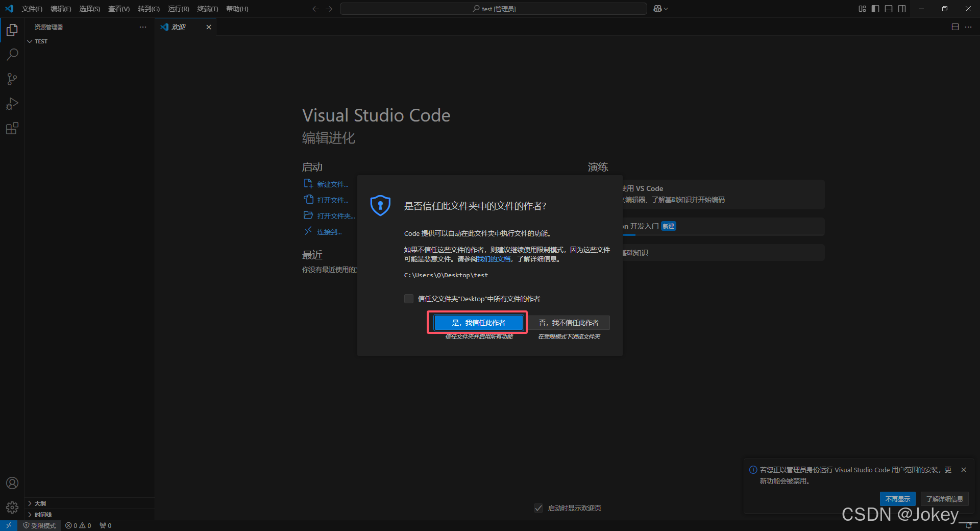Open the Help menu
Viewport: 980px width, 531px height.
[237, 9]
